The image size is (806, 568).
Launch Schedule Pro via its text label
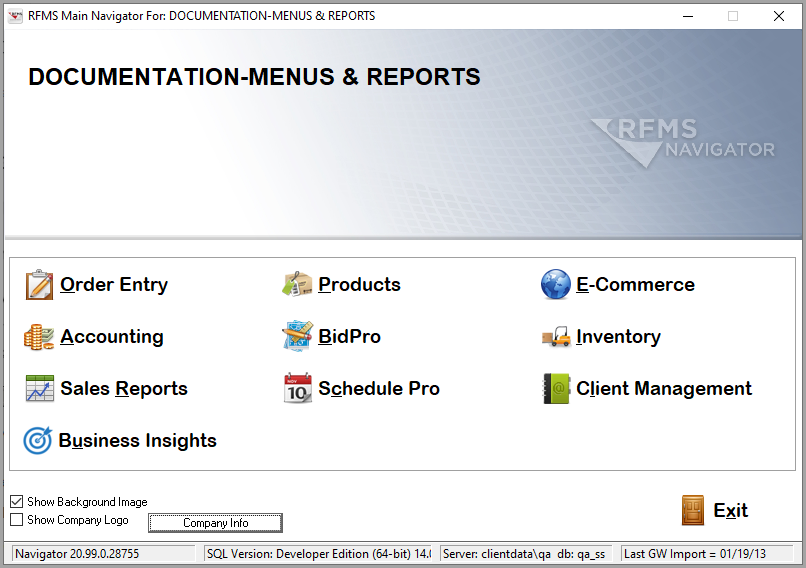tap(379, 388)
